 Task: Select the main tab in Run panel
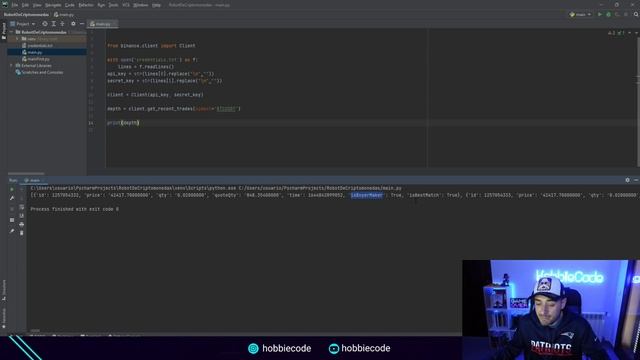point(34,180)
